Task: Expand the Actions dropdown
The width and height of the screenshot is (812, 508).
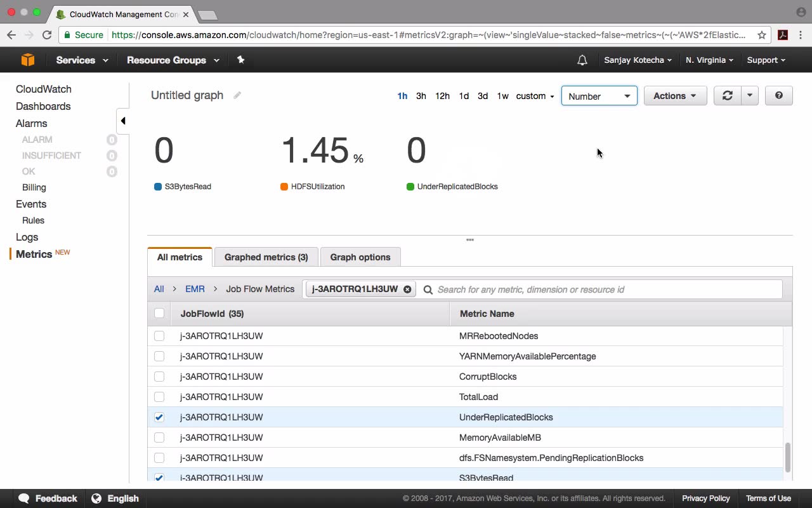Action: (674, 96)
